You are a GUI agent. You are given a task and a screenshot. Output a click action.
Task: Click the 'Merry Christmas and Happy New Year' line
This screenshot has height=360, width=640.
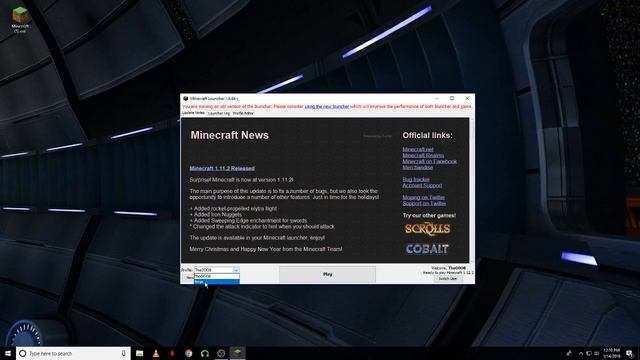[x=266, y=249]
